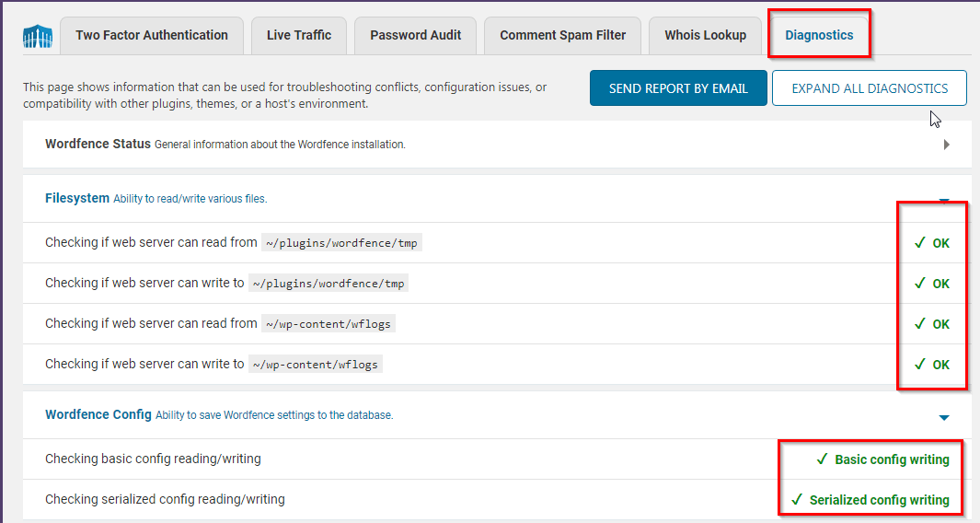The width and height of the screenshot is (980, 523).
Task: Go to the Comment Spam Filter tab
Action: point(562,36)
